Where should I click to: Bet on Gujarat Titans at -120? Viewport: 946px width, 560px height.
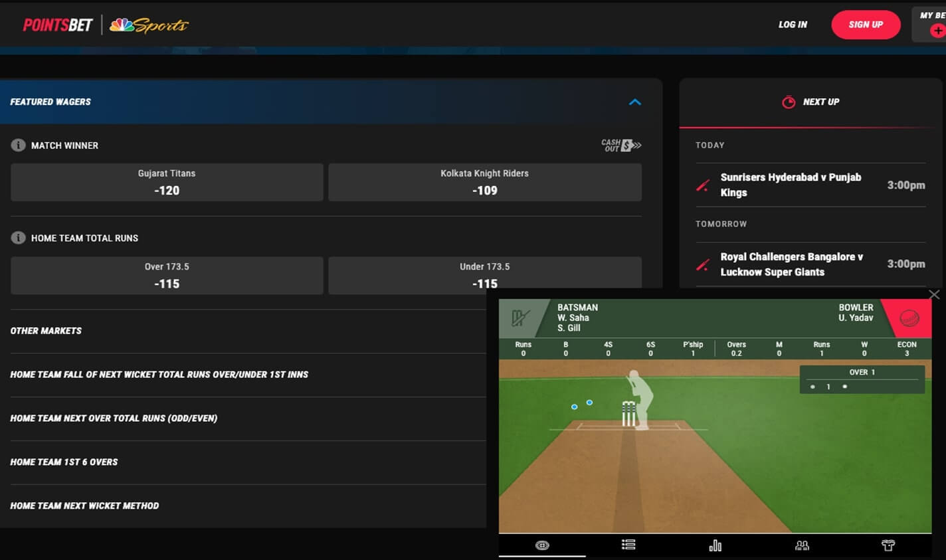[167, 182]
